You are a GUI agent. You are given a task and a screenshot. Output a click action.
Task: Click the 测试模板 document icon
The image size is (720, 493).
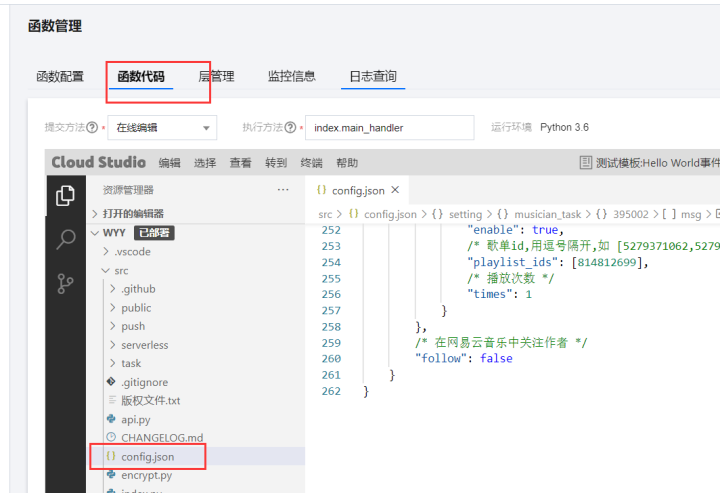(x=586, y=163)
